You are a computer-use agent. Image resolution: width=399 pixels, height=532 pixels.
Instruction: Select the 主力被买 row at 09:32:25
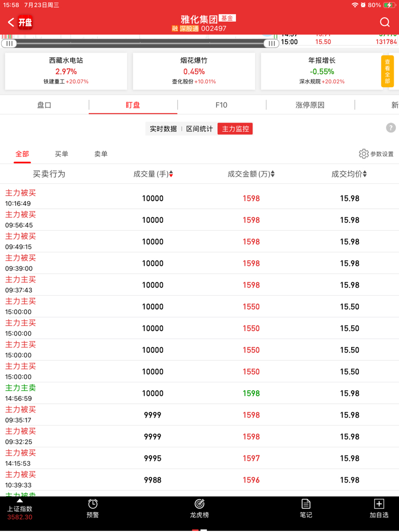click(199, 436)
